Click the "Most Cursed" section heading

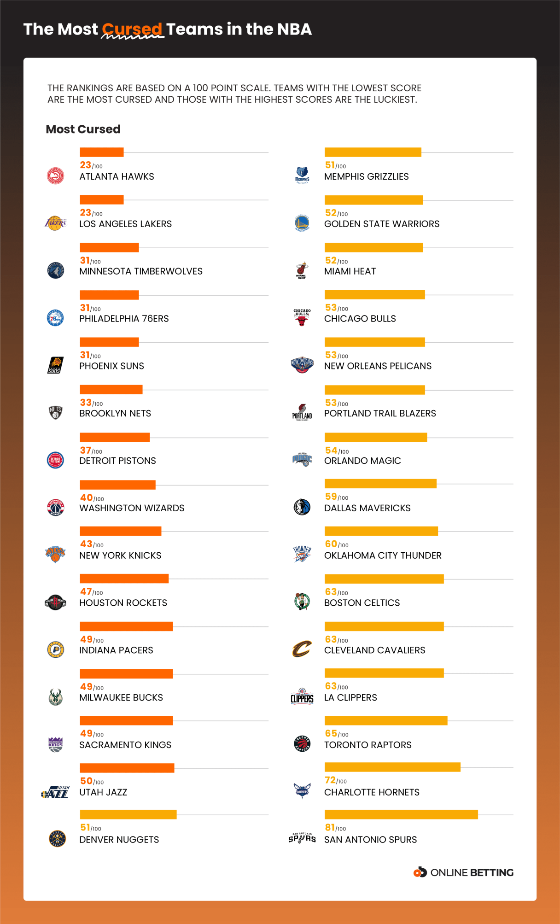pyautogui.click(x=83, y=129)
